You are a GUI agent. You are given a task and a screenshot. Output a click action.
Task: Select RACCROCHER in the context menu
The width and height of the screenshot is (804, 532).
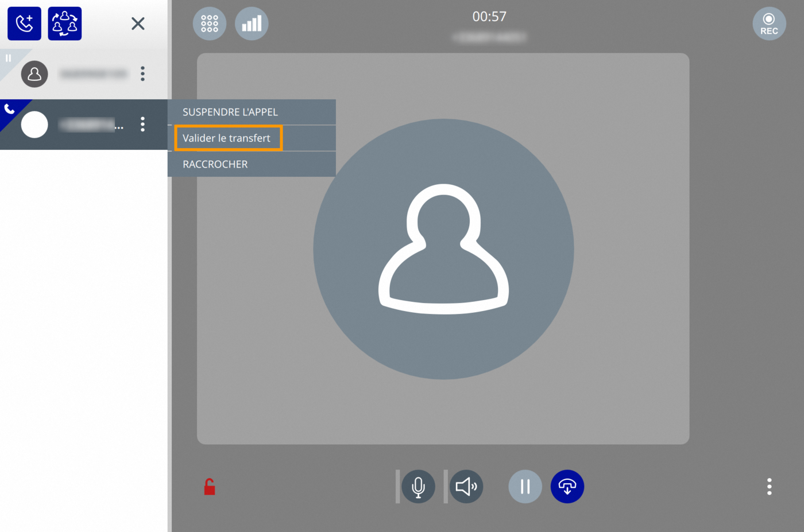pyautogui.click(x=214, y=164)
